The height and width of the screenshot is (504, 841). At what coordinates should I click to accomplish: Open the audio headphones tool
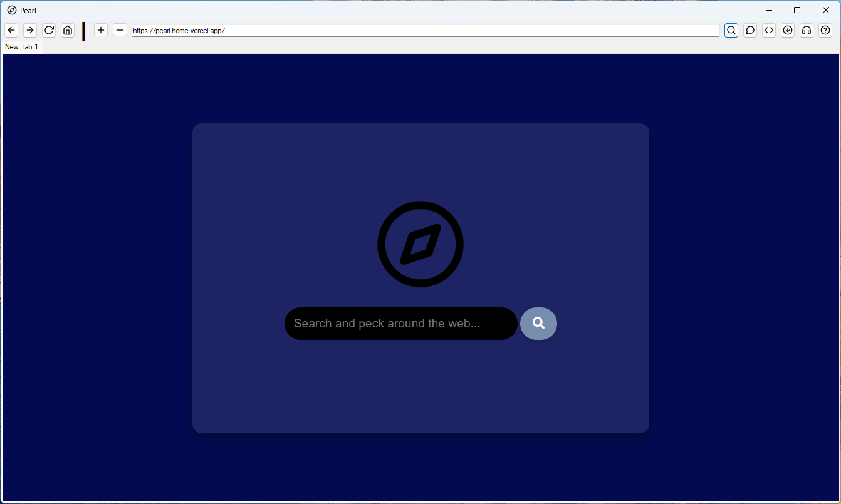(x=806, y=29)
